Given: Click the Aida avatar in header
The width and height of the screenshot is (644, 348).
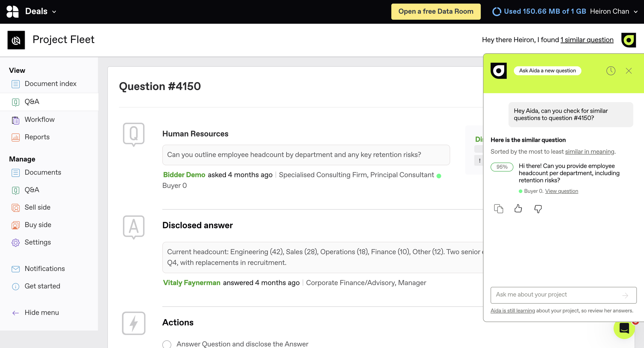Looking at the screenshot, I should point(629,40).
